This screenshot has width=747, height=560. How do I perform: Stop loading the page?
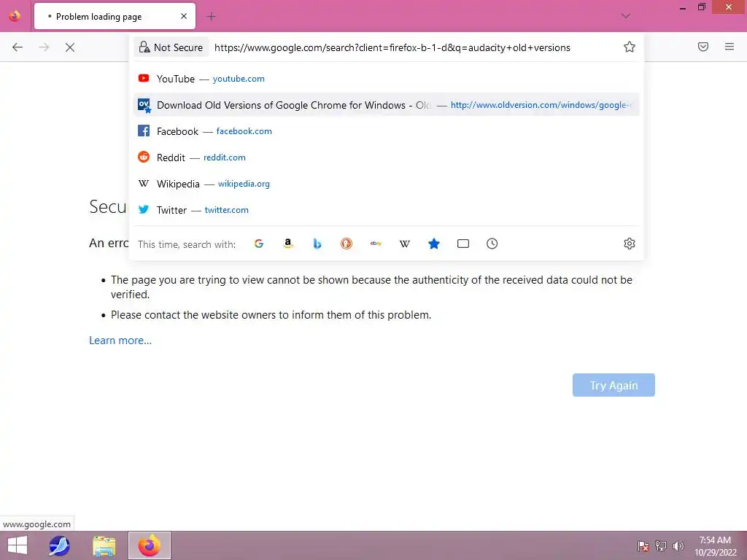tap(70, 47)
